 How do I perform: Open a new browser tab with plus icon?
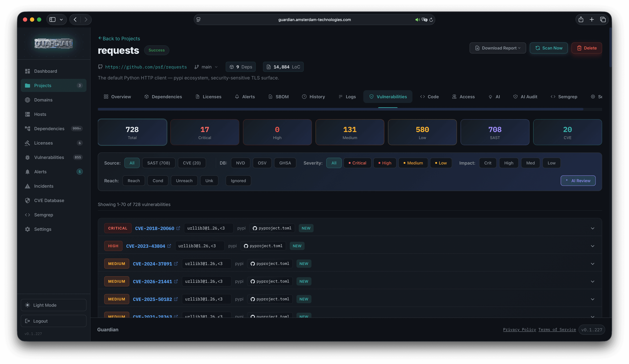tap(591, 19)
